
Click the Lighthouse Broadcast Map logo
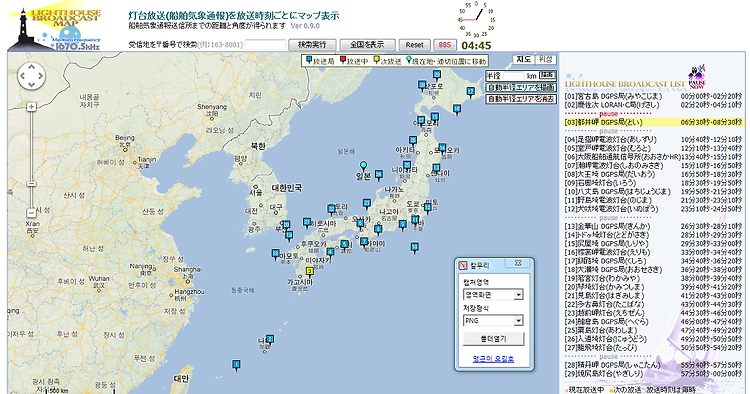point(54,26)
